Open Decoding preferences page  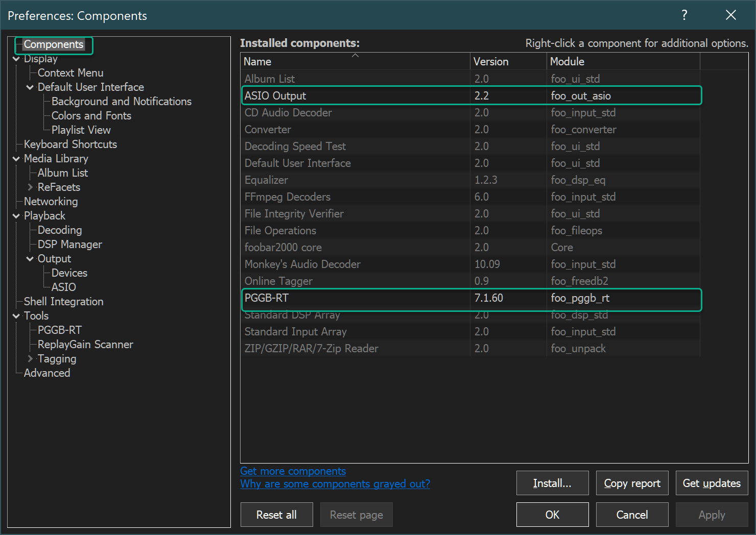click(x=60, y=230)
